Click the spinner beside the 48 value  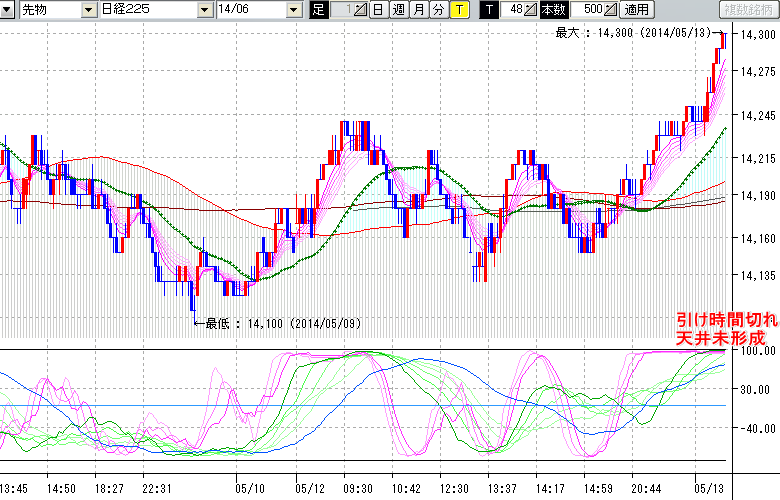point(530,10)
